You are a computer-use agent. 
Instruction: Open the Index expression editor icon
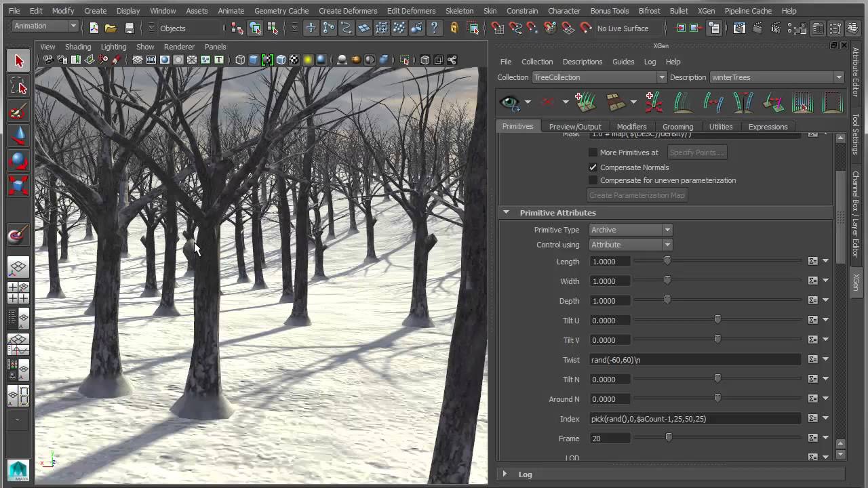(x=812, y=419)
